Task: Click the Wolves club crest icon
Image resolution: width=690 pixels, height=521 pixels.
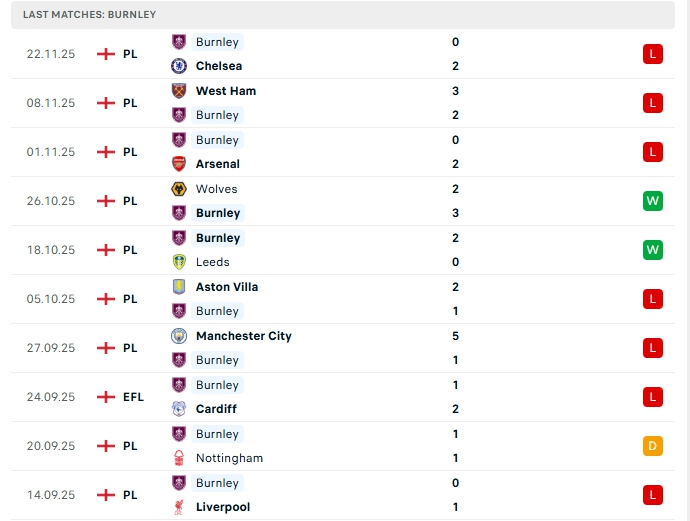Action: click(179, 189)
